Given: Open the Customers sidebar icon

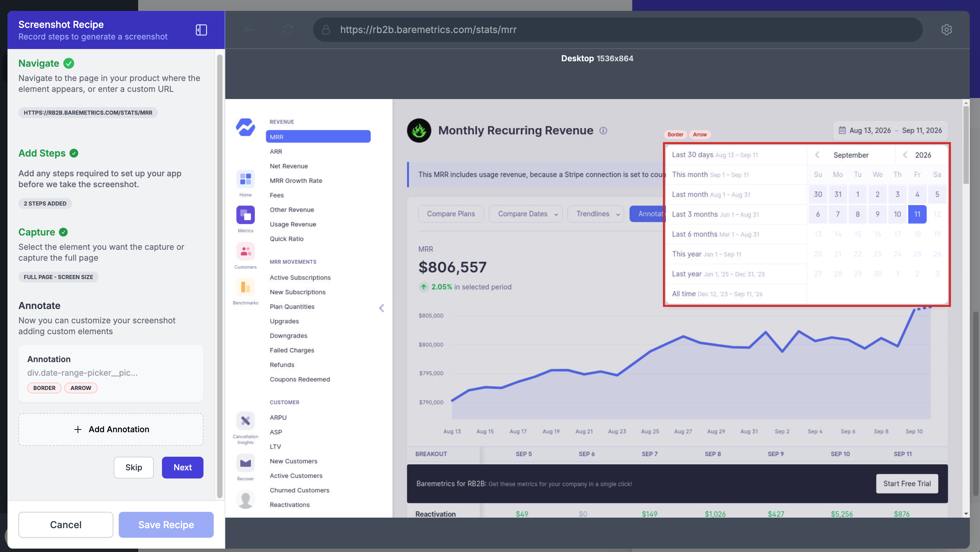Looking at the screenshot, I should point(245,251).
